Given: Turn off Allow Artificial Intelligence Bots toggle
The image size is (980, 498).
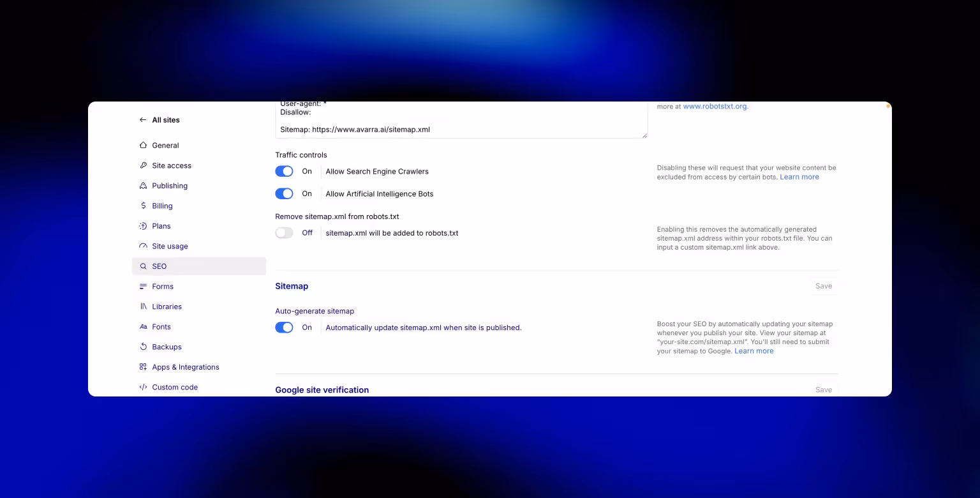Looking at the screenshot, I should coord(284,193).
